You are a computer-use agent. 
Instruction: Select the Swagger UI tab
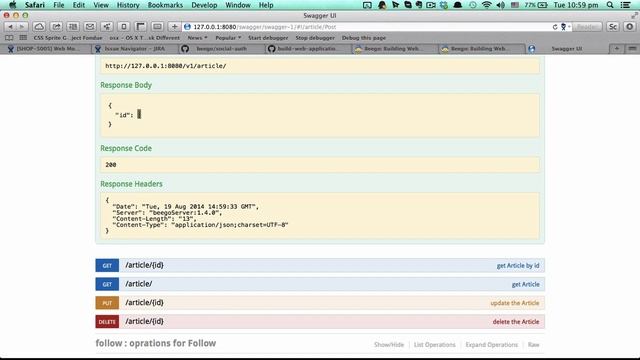click(567, 49)
